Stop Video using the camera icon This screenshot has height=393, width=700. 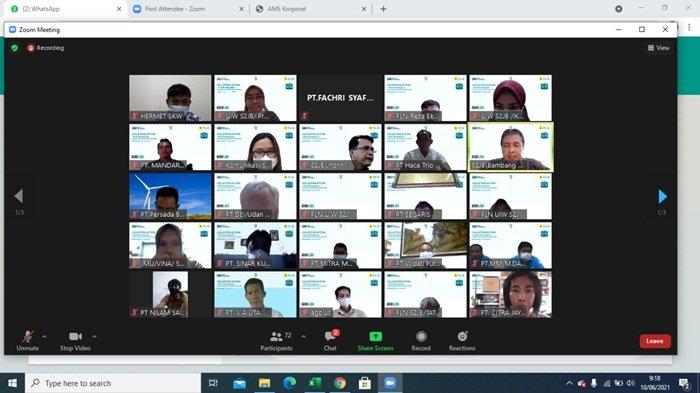coord(75,341)
